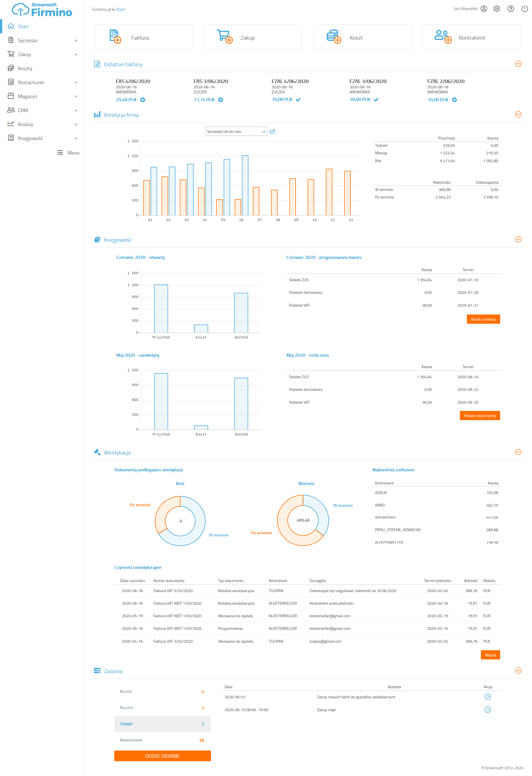
Task: Expand the Magazyn sidebar chevron
Action: pyautogui.click(x=76, y=96)
